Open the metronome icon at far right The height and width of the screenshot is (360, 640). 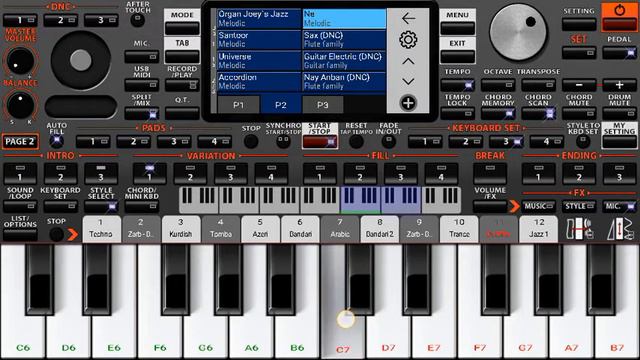pos(620,229)
